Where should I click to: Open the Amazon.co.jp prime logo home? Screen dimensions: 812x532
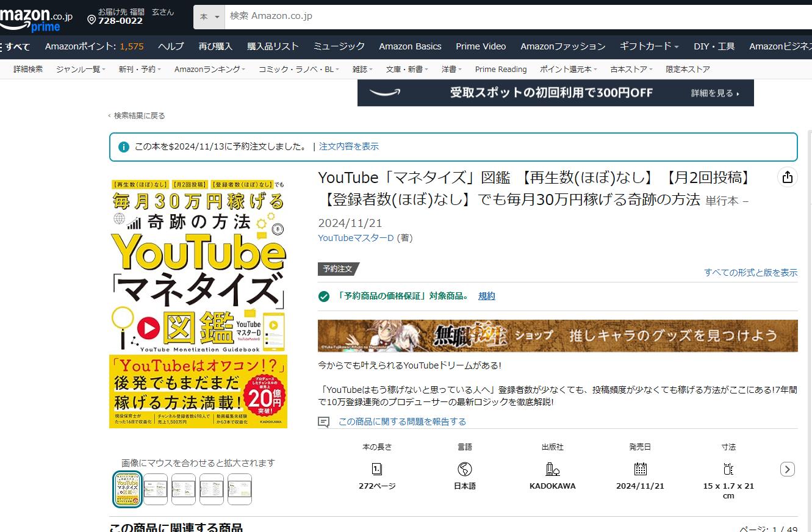point(35,18)
